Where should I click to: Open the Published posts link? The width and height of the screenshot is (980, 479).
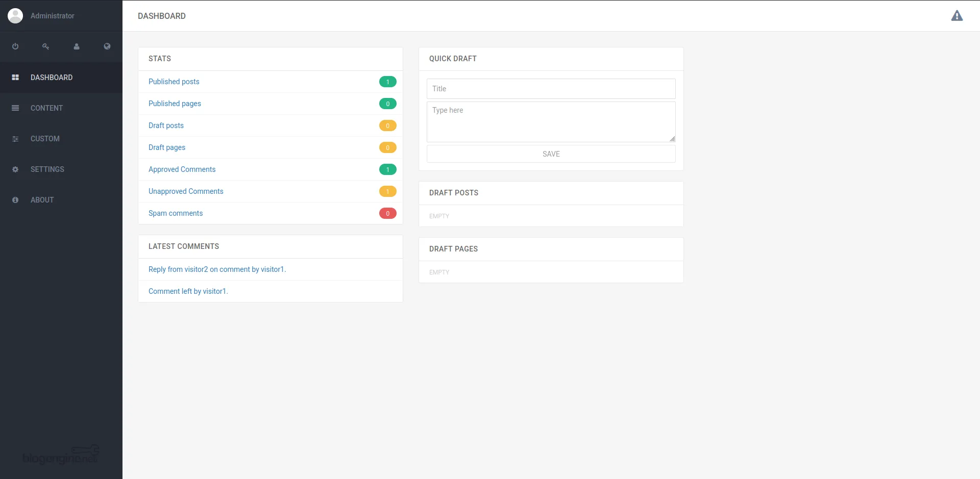[174, 82]
